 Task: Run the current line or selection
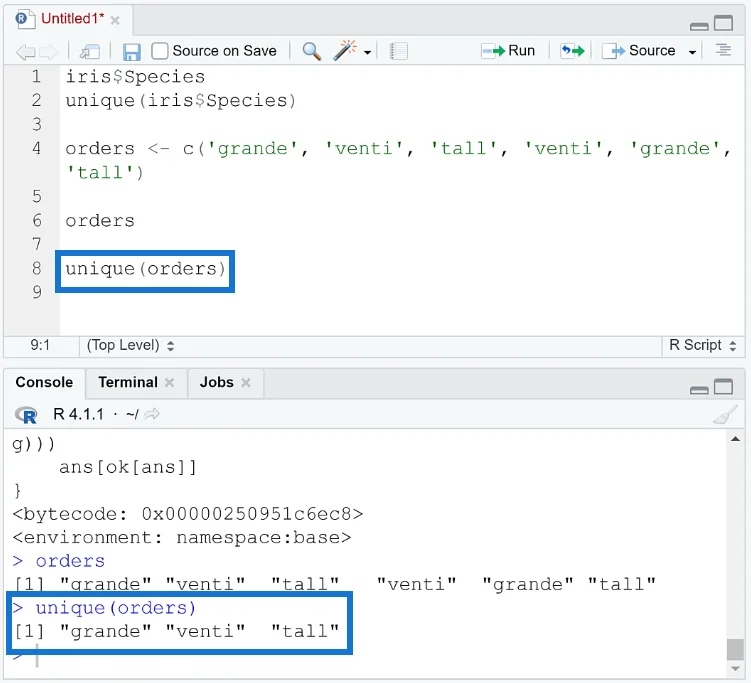(508, 51)
